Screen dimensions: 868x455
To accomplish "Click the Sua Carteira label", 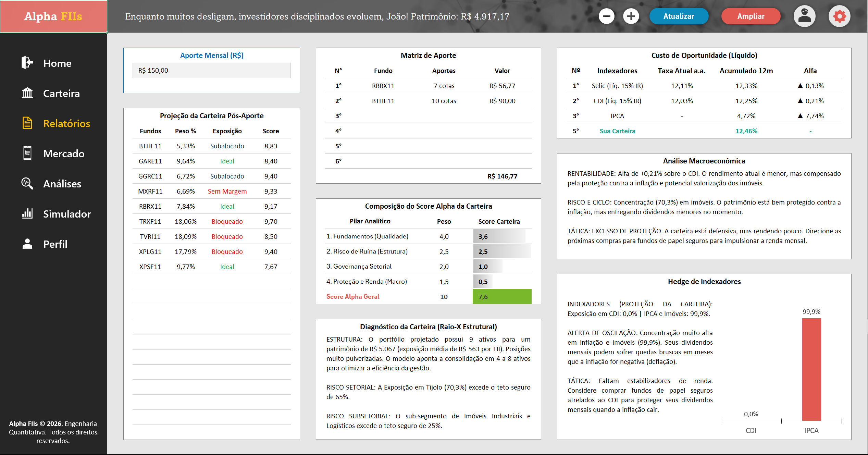I will click(x=617, y=131).
